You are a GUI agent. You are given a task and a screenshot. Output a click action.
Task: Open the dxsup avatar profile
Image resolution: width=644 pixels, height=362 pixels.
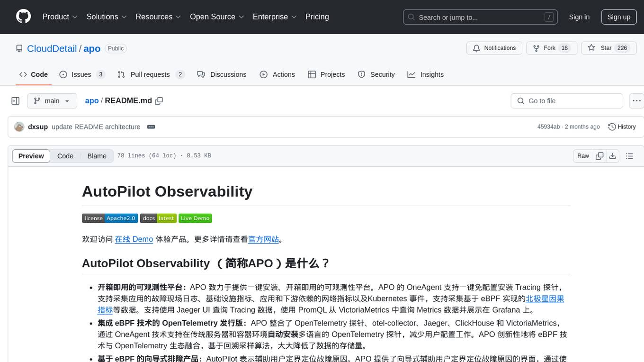19,127
